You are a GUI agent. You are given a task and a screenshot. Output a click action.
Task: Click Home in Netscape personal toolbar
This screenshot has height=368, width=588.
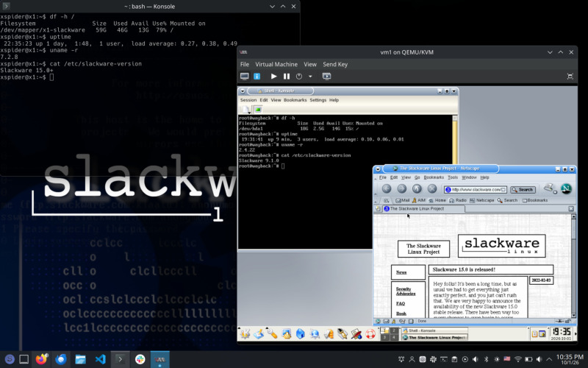click(x=437, y=200)
